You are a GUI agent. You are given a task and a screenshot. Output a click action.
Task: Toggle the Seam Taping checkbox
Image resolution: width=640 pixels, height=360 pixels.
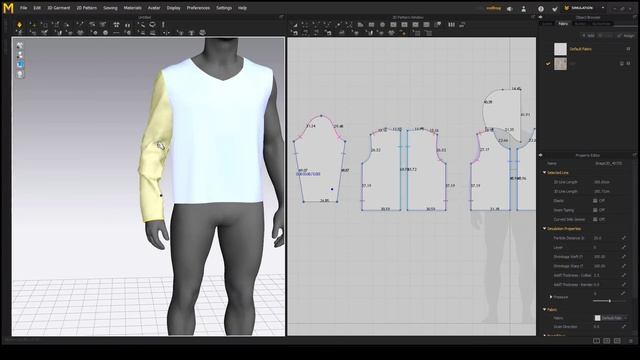[x=595, y=210]
